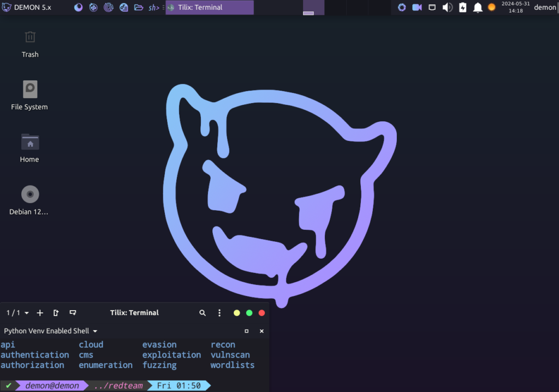This screenshot has height=392, width=559.
Task: Click the 'api' directory text
Action: tap(8, 345)
